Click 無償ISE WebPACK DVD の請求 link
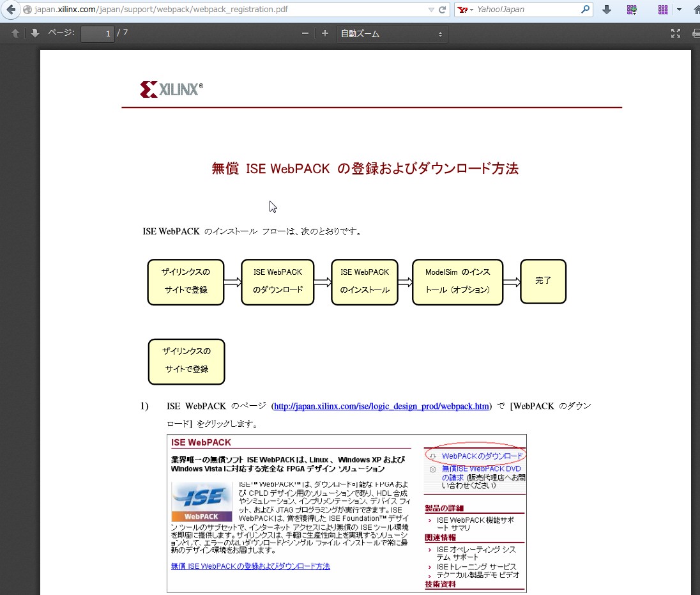The width and height of the screenshot is (700, 595). pyautogui.click(x=481, y=473)
